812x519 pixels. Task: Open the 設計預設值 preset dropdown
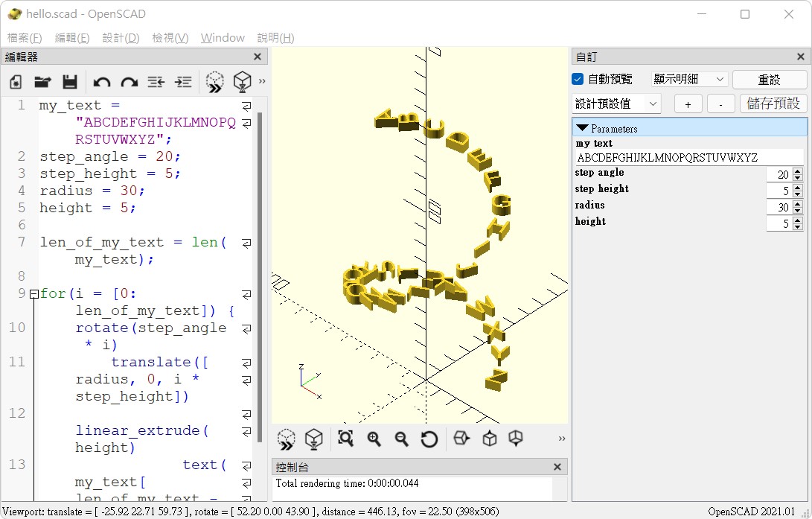pyautogui.click(x=616, y=104)
